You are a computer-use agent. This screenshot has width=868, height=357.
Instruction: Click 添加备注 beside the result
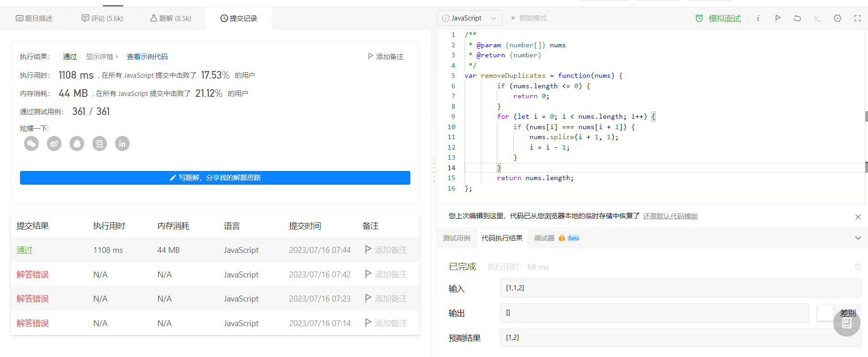386,56
